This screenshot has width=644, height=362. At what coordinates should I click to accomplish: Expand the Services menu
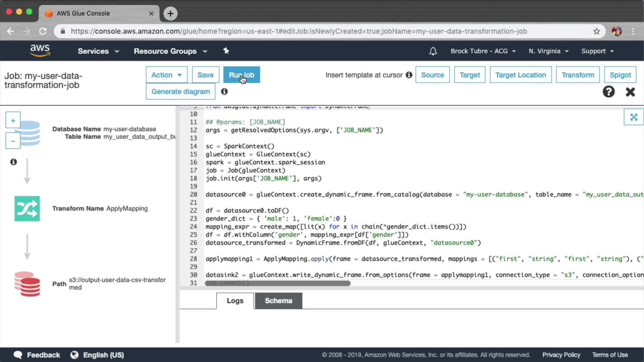pyautogui.click(x=98, y=51)
